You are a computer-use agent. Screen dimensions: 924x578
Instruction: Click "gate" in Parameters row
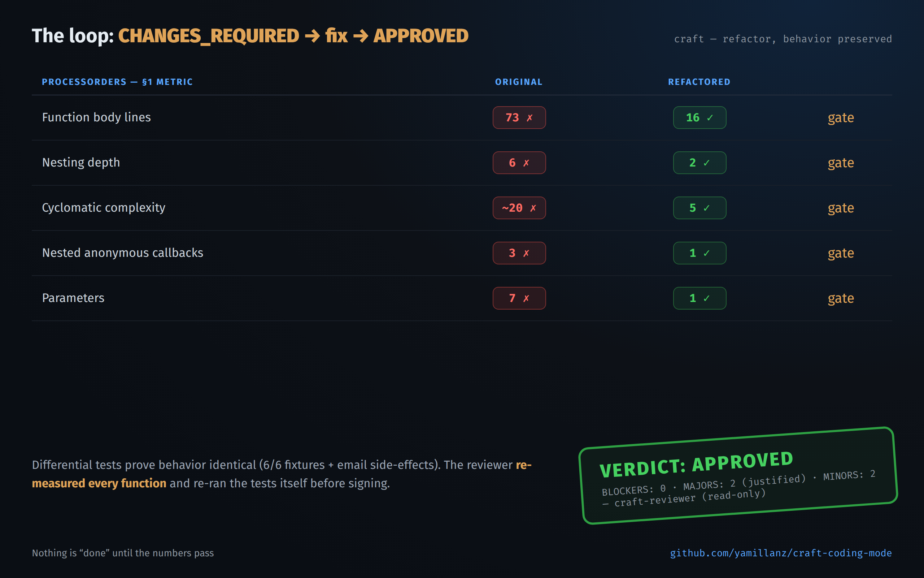841,298
